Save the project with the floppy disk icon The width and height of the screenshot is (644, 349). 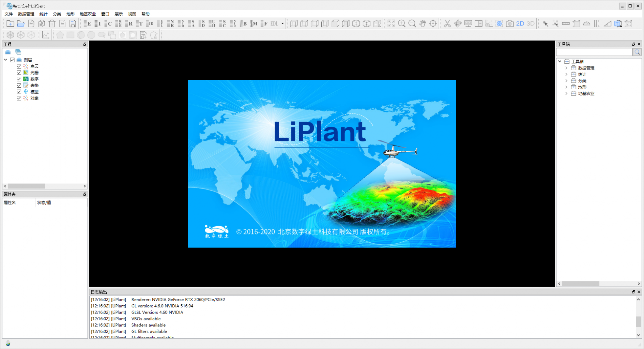point(73,24)
